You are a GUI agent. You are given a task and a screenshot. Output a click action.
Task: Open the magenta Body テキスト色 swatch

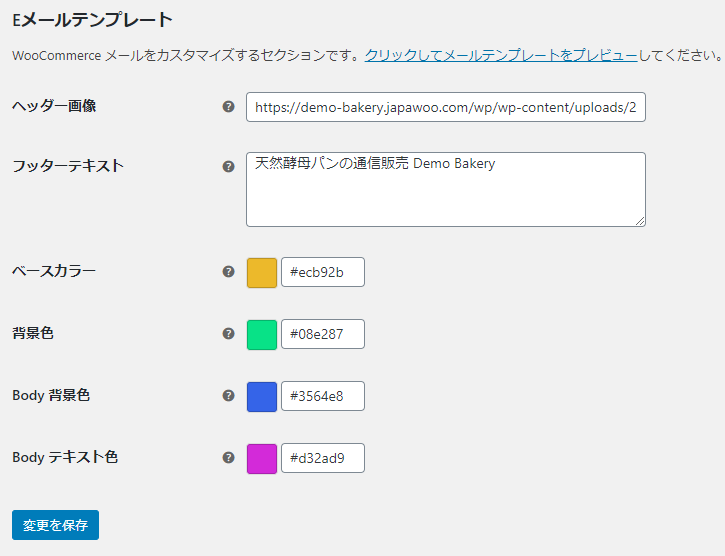tap(262, 459)
